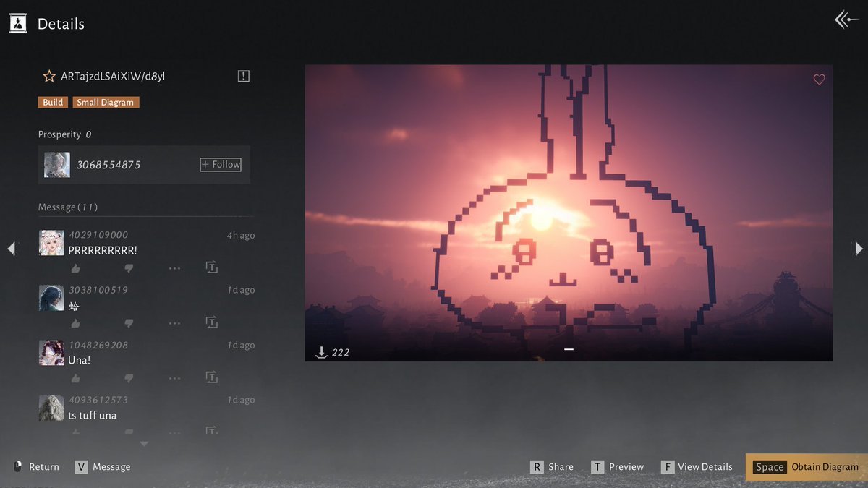Viewport: 868px width, 488px height.
Task: Favorite the diagram with the star icon
Action: (x=49, y=76)
